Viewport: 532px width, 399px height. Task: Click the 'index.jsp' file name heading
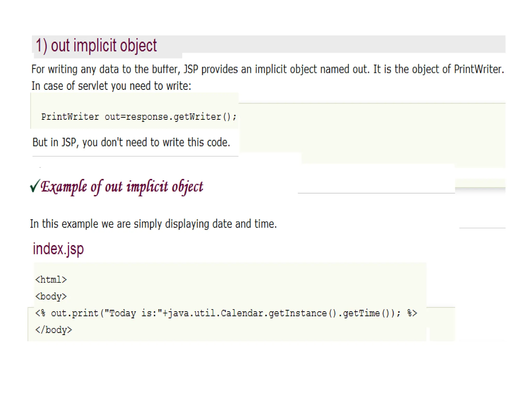[x=58, y=249]
